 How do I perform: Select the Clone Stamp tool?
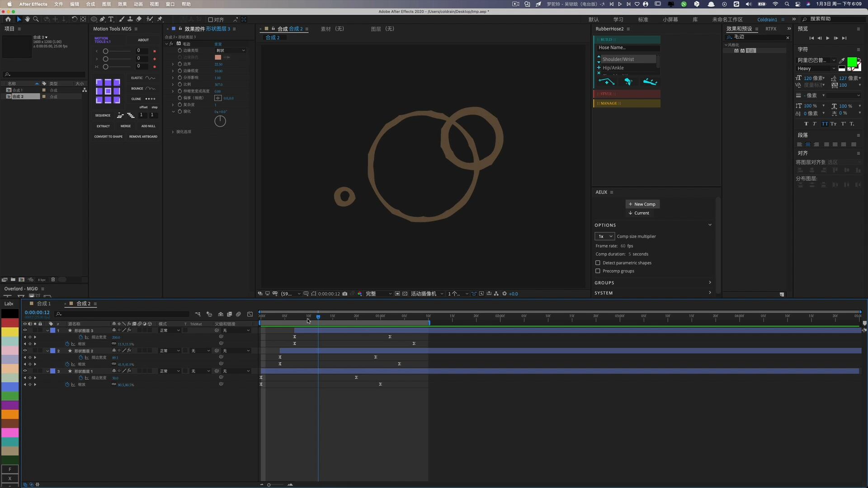coord(130,19)
